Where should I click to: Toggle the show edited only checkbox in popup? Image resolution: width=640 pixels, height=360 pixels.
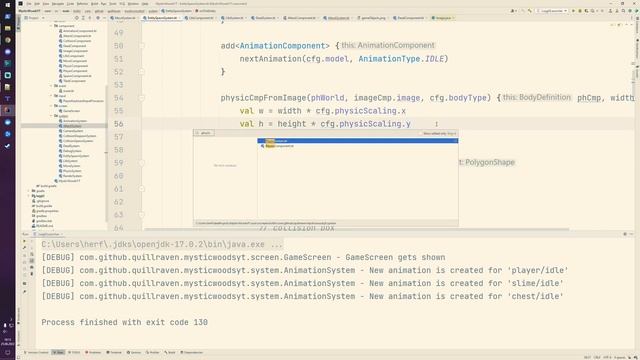point(420,133)
